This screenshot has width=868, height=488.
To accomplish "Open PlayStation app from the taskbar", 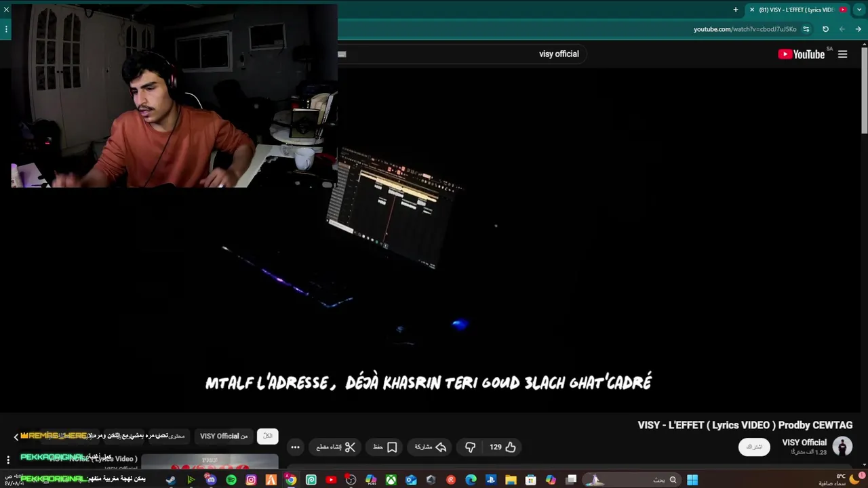I will 491,480.
